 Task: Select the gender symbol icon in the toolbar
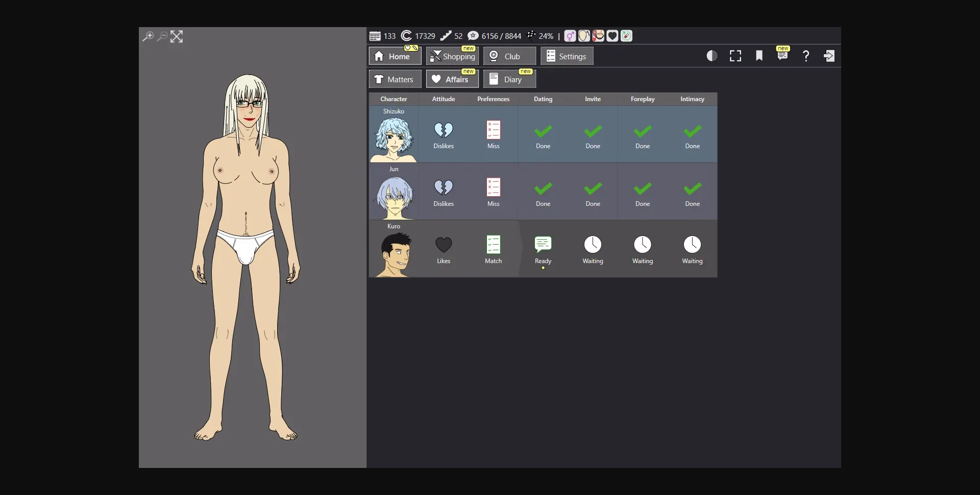coord(570,36)
